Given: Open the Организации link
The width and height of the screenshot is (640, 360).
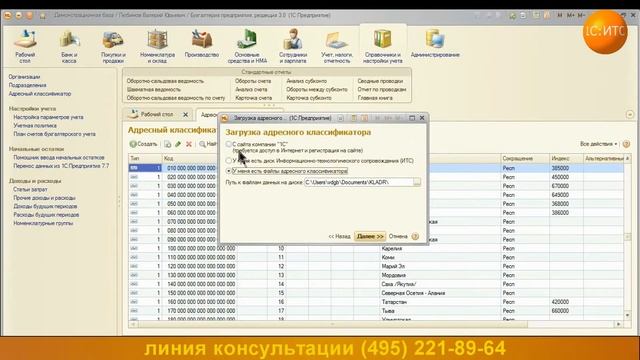Looking at the screenshot, I should (x=24, y=77).
